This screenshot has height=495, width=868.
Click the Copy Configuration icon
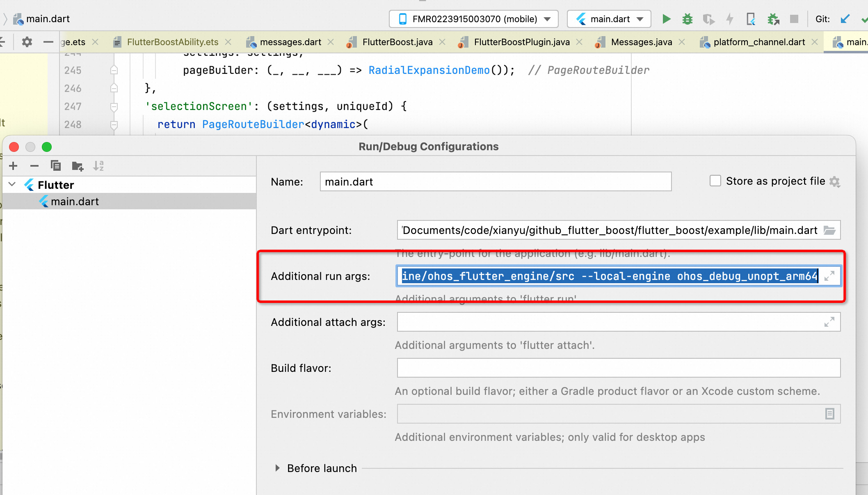click(56, 166)
